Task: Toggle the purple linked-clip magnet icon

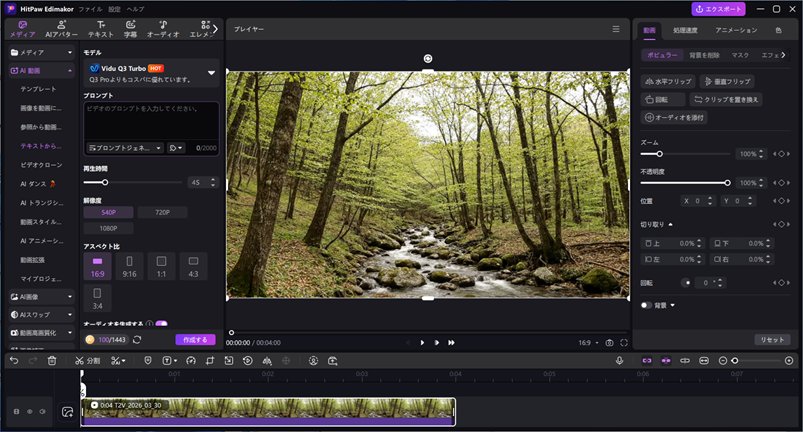Action: point(647,361)
